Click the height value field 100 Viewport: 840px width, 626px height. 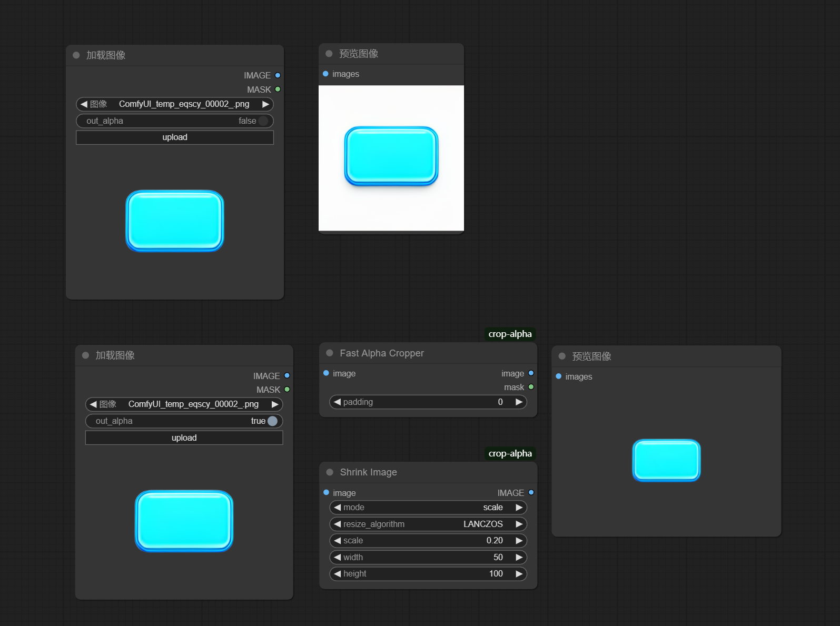point(428,574)
